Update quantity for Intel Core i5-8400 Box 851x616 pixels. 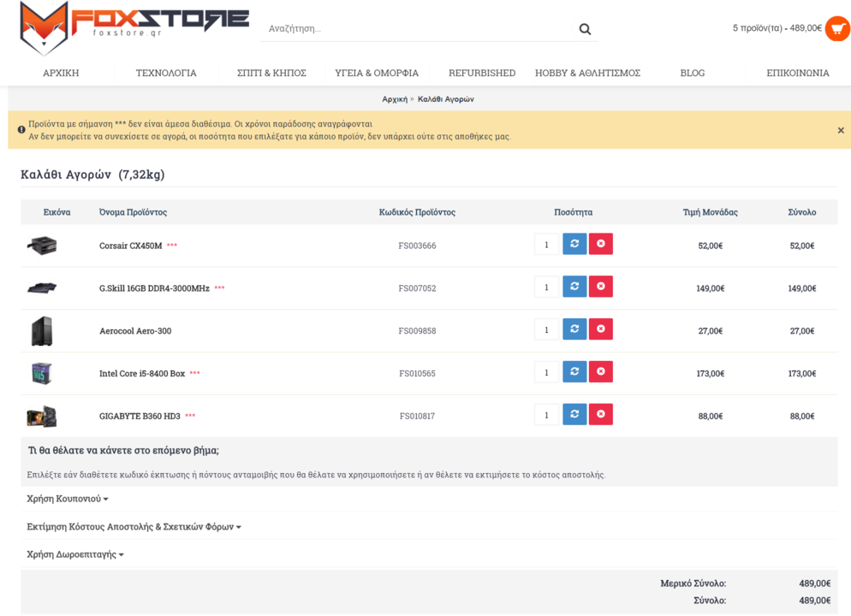point(574,371)
